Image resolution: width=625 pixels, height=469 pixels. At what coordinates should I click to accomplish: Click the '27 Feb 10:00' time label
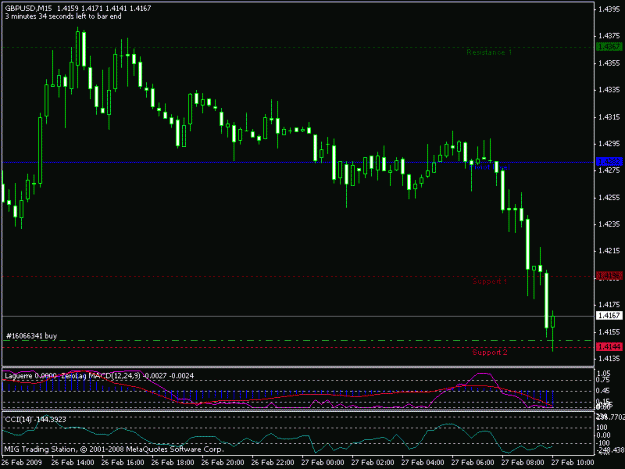(x=572, y=463)
